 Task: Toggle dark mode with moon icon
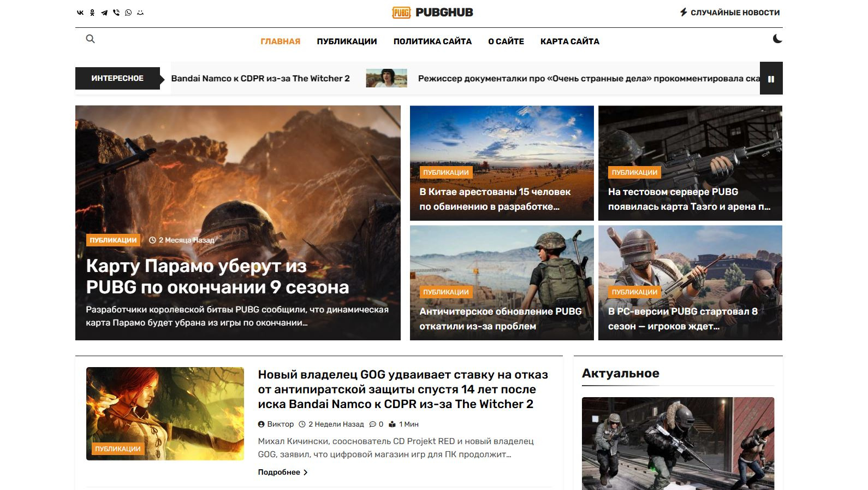777,39
